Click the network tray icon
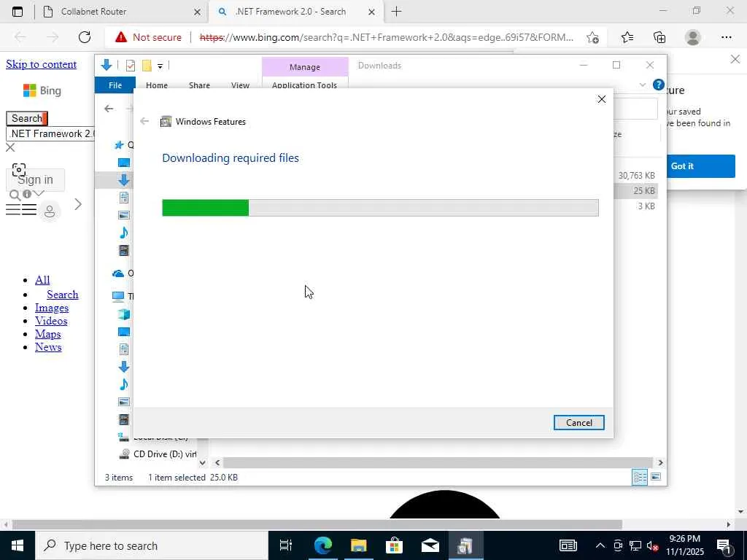This screenshot has height=560, width=747. 635,545
